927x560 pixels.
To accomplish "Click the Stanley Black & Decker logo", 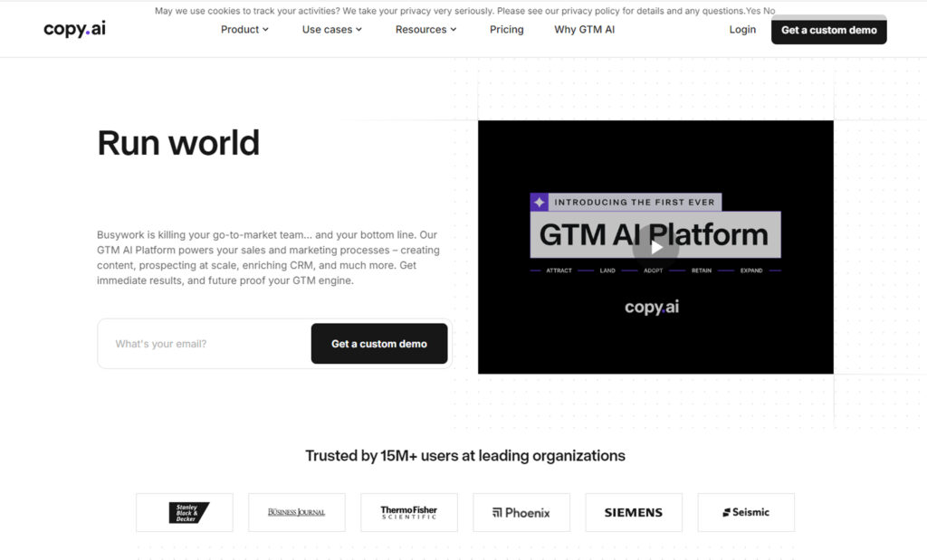I will [185, 512].
